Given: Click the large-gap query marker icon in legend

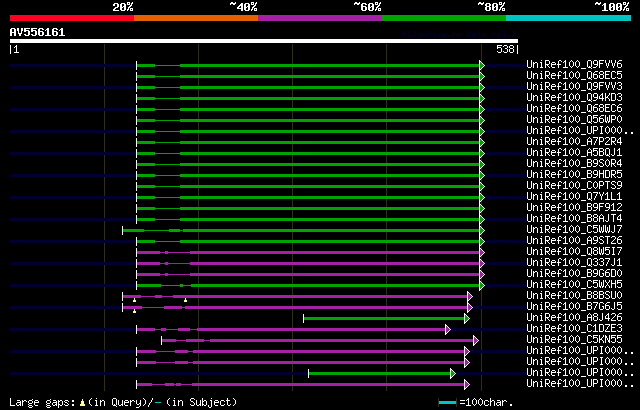Looking at the screenshot, I should [82, 403].
